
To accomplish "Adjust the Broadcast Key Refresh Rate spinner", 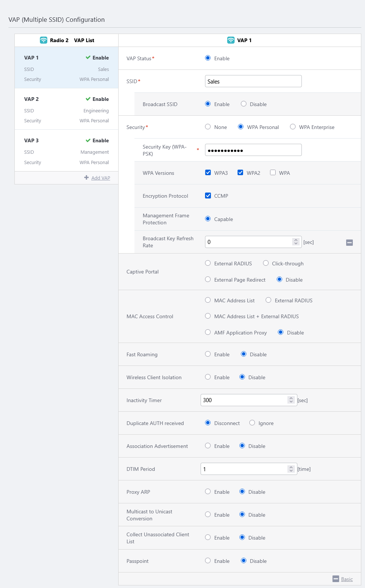I will (296, 242).
